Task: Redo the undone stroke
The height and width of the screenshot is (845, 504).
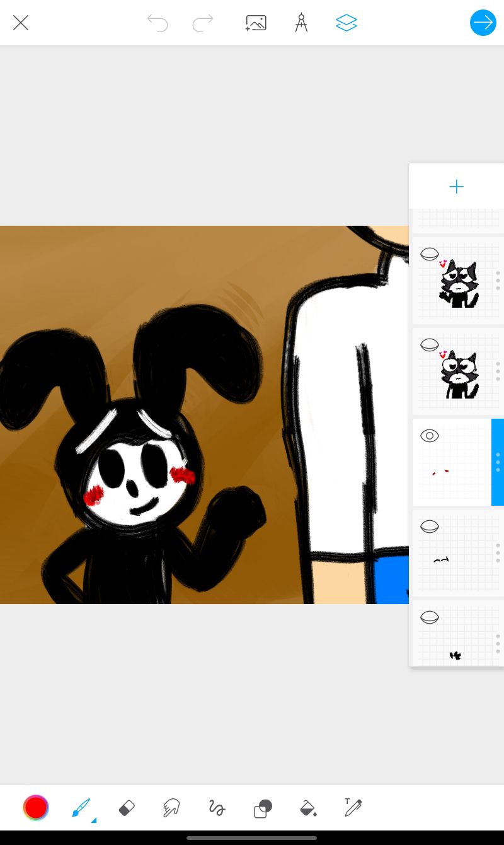Action: (203, 23)
